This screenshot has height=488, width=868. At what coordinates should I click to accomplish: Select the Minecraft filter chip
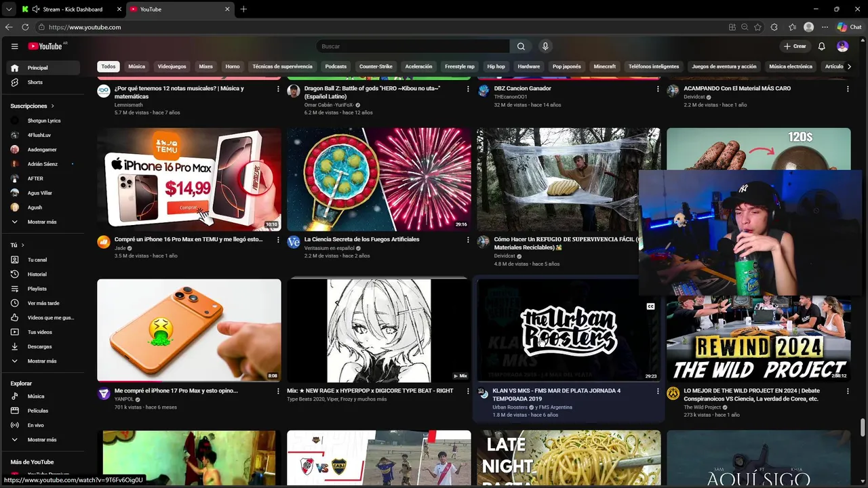[605, 66]
